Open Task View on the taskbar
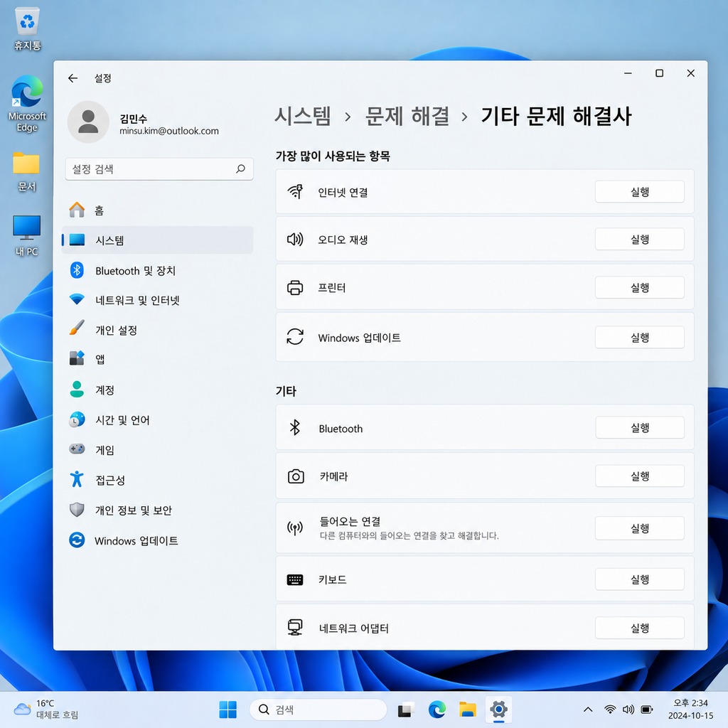The width and height of the screenshot is (728, 728). click(x=406, y=710)
